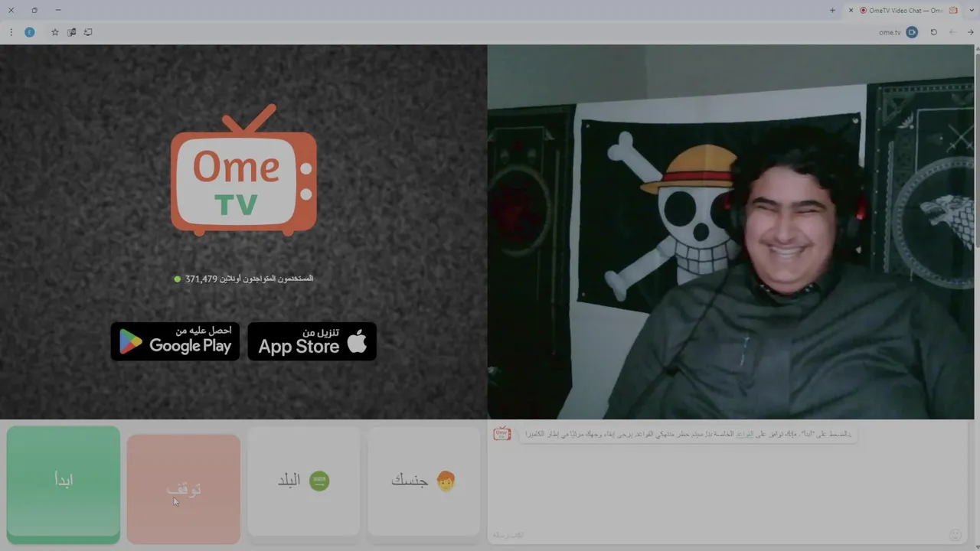Image resolution: width=980 pixels, height=551 pixels.
Task: Restore down the browser window
Action: click(x=34, y=11)
